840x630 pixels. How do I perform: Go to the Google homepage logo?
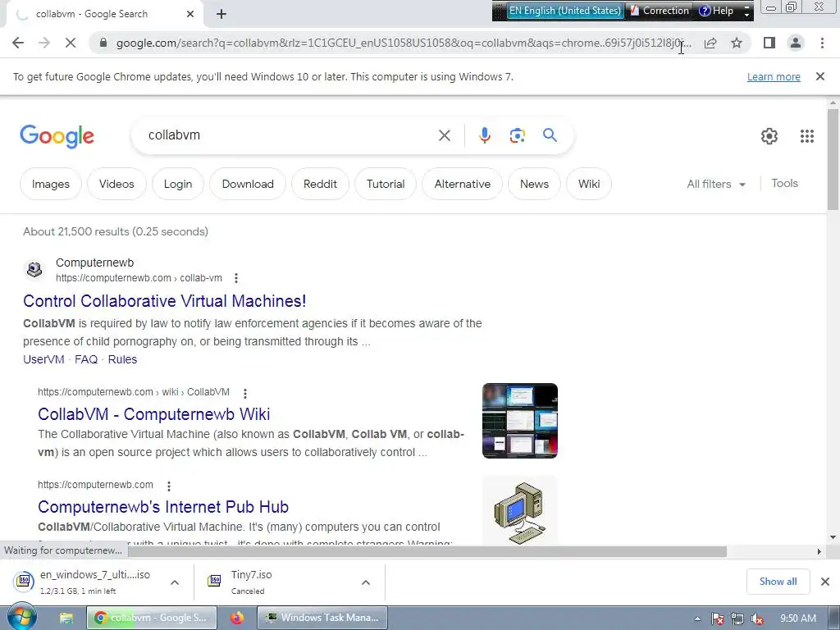[x=57, y=136]
